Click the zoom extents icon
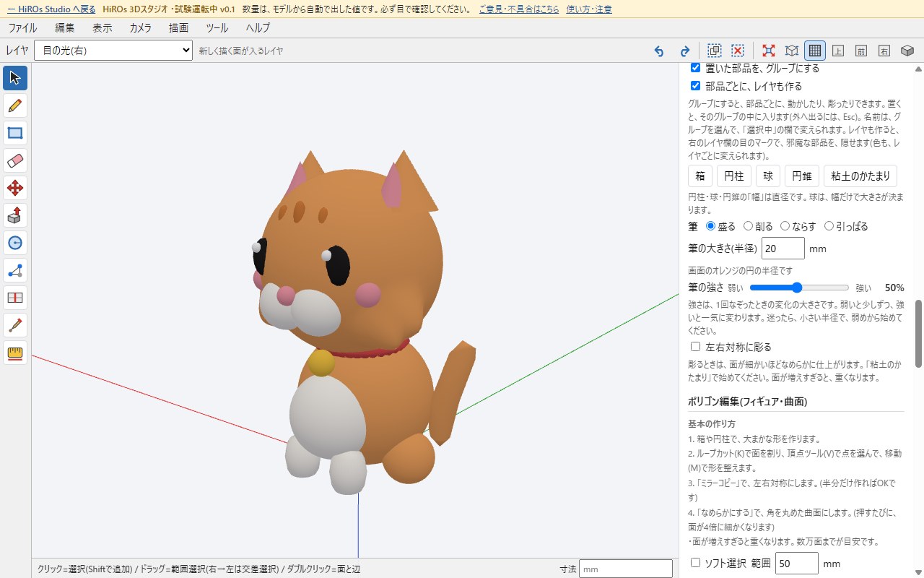Image resolution: width=924 pixels, height=578 pixels. coord(769,51)
